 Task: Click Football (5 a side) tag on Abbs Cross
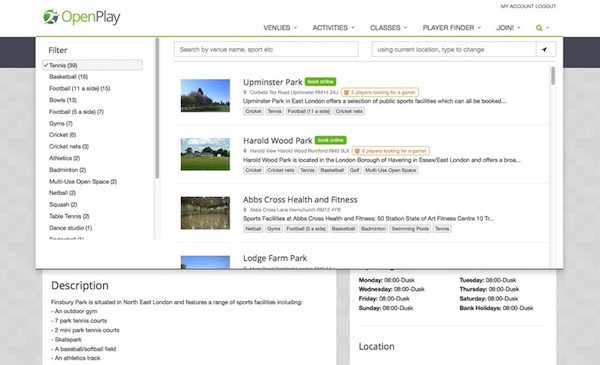tap(306, 229)
